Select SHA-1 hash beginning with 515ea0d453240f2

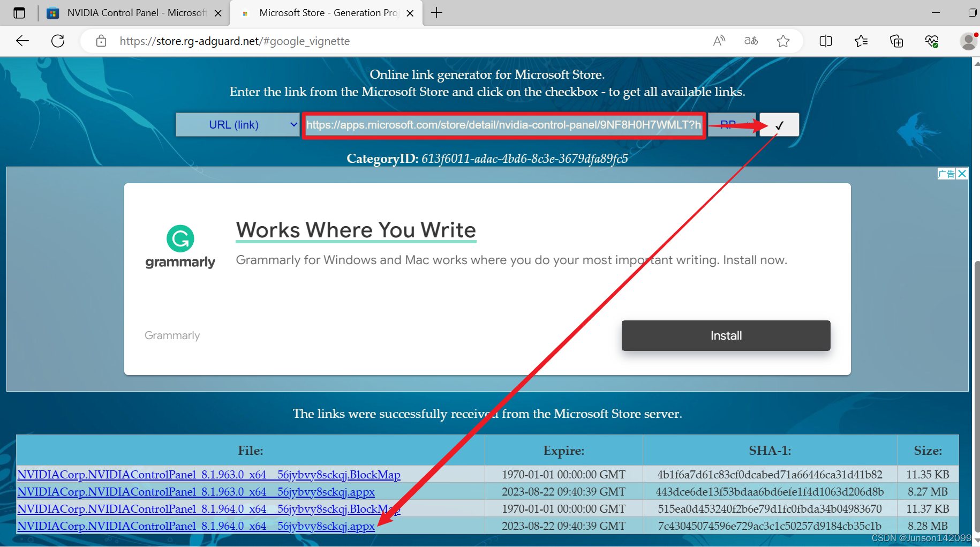click(x=770, y=509)
